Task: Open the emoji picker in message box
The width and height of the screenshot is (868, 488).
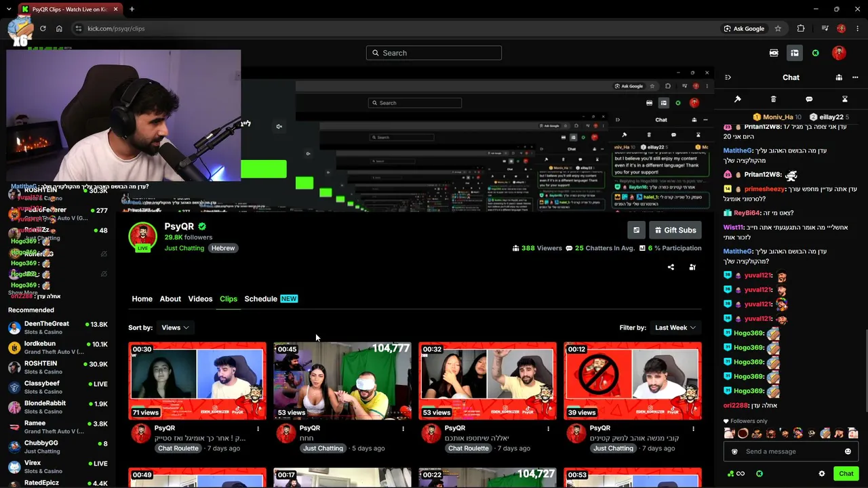Action: pyautogui.click(x=848, y=451)
